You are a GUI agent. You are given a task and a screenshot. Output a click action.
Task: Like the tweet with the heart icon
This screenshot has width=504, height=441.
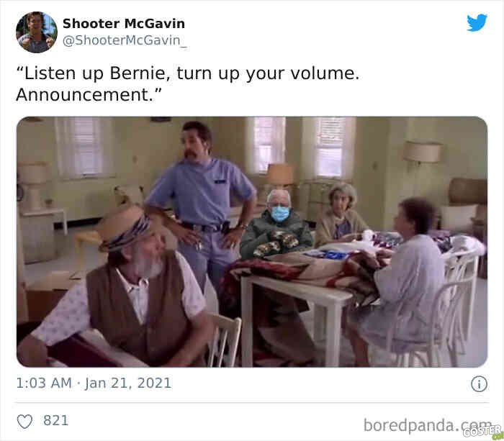(x=24, y=422)
